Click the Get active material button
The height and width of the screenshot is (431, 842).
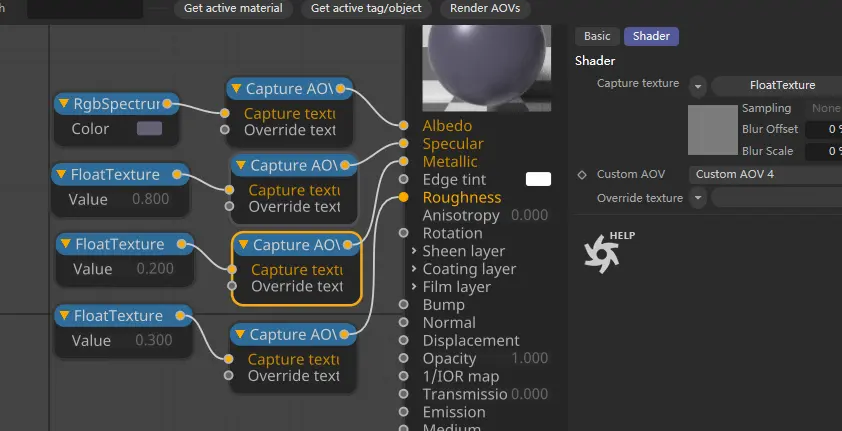[233, 8]
